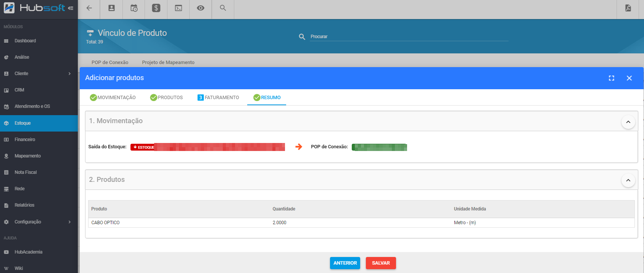Click the red ESTOQUE origin tag

(208, 147)
